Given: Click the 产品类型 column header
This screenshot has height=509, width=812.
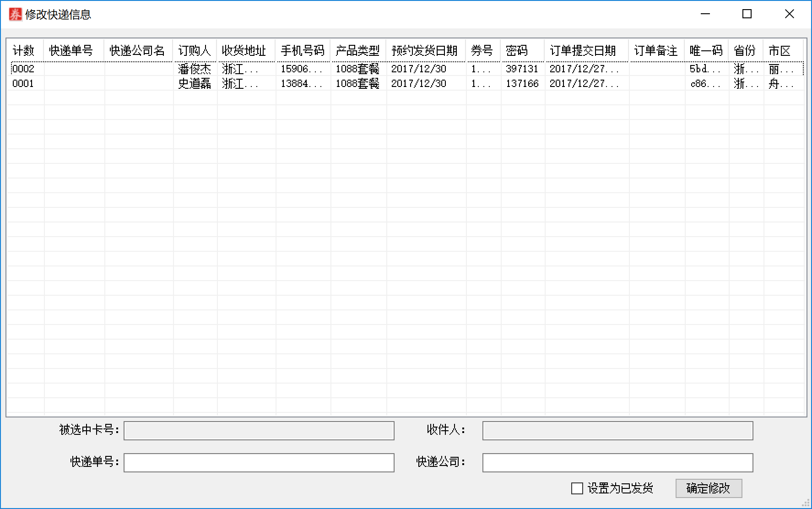Looking at the screenshot, I should pyautogui.click(x=357, y=50).
